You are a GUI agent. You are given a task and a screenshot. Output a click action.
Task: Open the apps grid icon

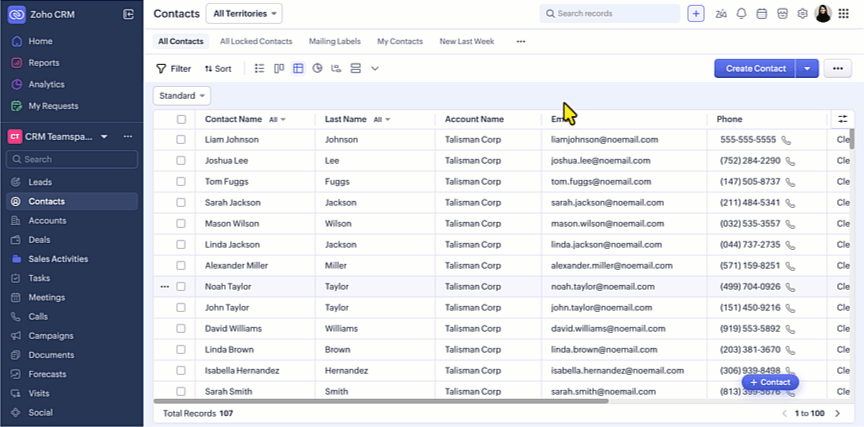(x=844, y=14)
